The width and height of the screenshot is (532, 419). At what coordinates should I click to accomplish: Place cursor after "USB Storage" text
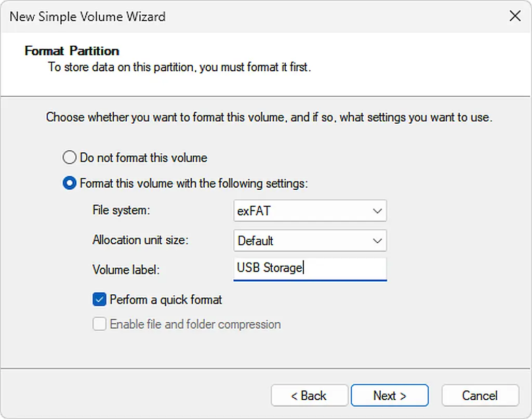pos(302,268)
